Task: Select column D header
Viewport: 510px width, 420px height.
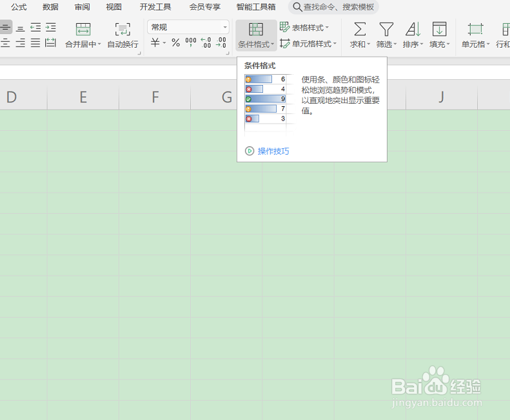Action: click(x=24, y=97)
